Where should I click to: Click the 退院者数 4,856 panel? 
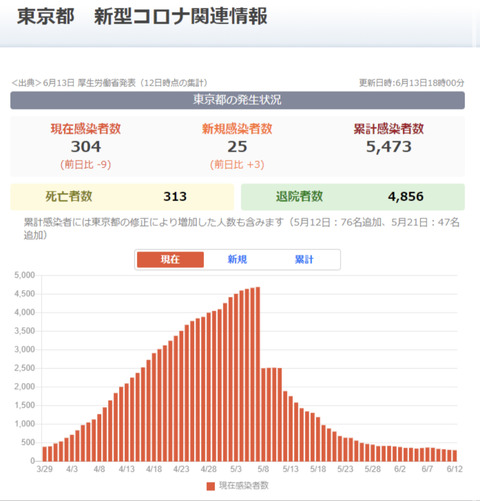(353, 197)
